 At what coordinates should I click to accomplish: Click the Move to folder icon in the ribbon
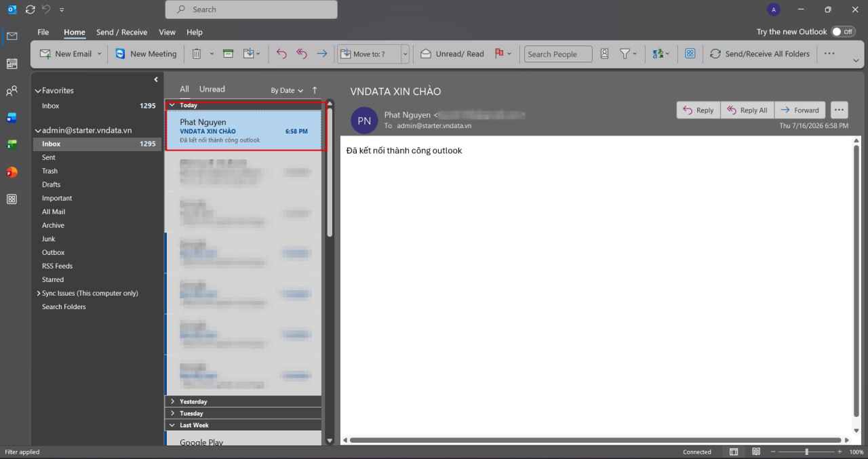[x=249, y=54]
